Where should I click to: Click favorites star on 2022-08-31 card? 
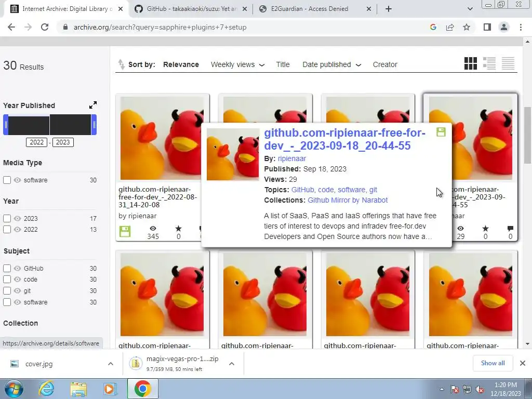click(x=179, y=229)
